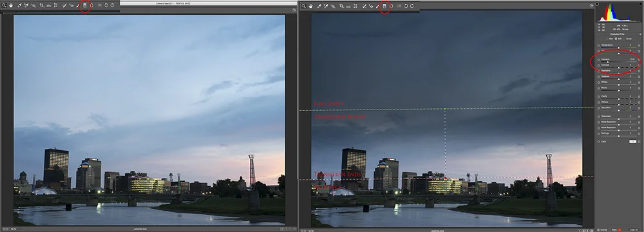Image resolution: width=644 pixels, height=232 pixels.
Task: Pick White Balance eyedropper in right window
Action: coord(319,6)
